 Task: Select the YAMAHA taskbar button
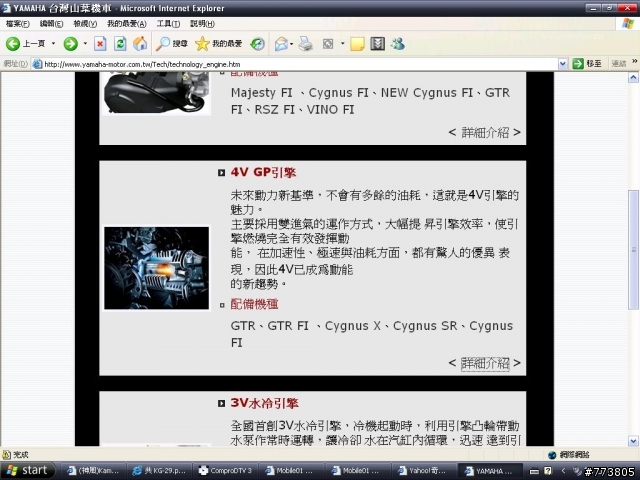[490, 471]
